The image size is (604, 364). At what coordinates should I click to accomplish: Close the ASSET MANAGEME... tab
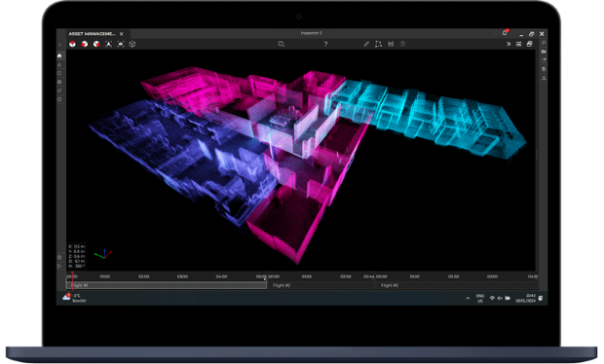click(x=122, y=34)
